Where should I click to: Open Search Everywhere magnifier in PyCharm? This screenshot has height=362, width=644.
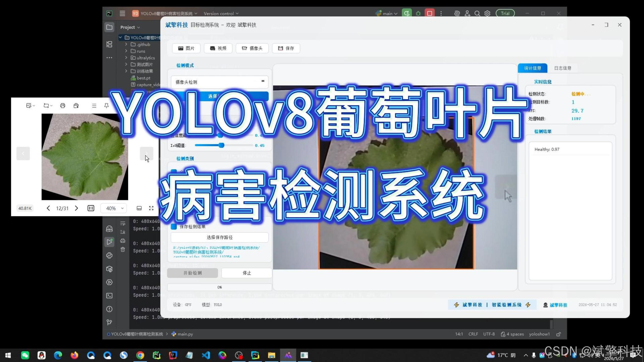477,13
